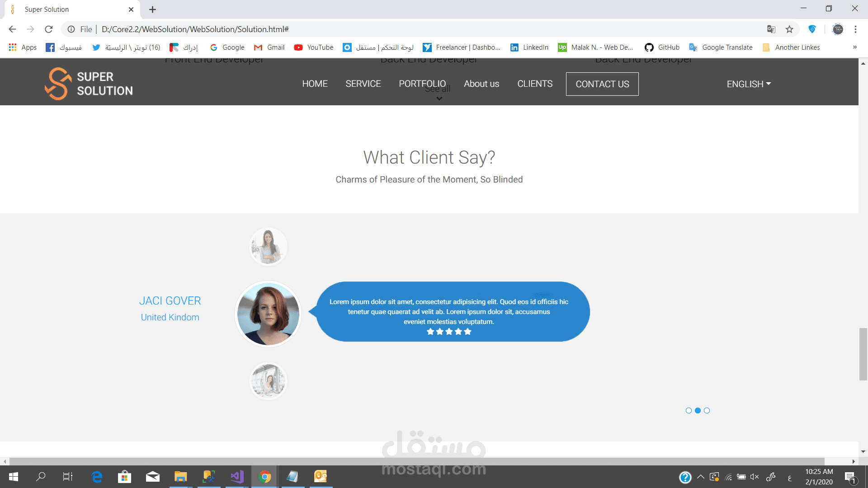Bookmark this page with star icon
868x488 pixels.
[x=789, y=29]
